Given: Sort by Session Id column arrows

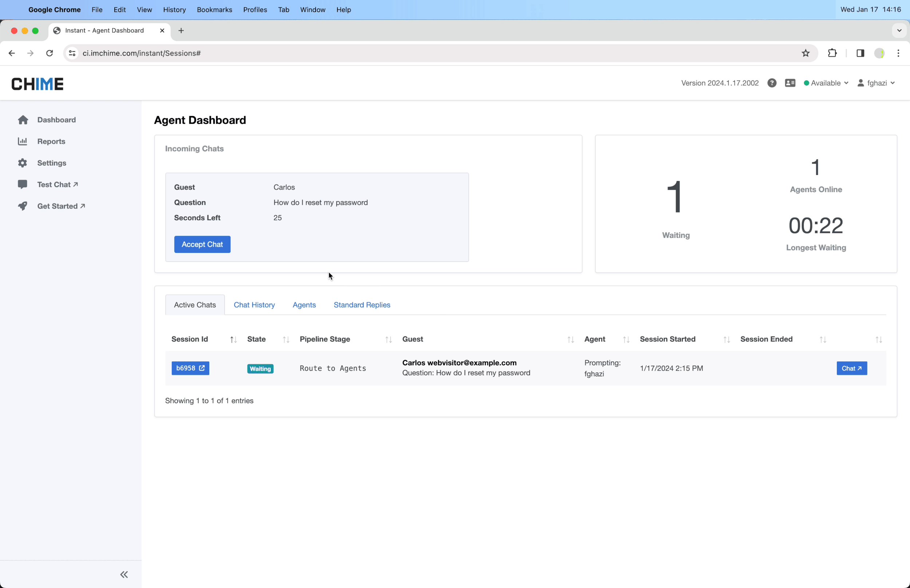Looking at the screenshot, I should coord(233,339).
